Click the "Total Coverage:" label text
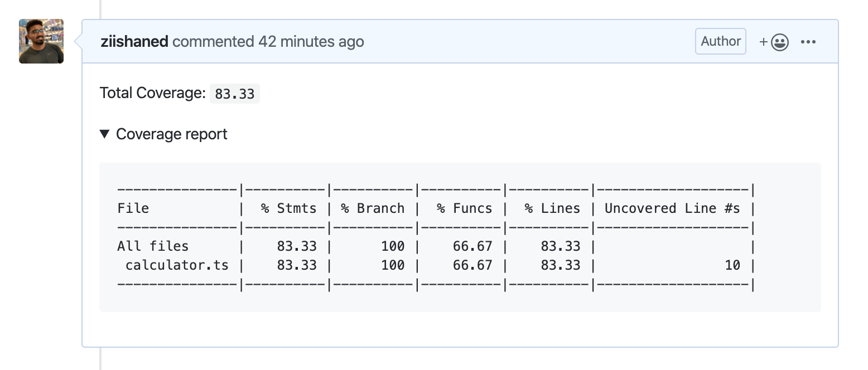The height and width of the screenshot is (370, 868). tap(153, 93)
